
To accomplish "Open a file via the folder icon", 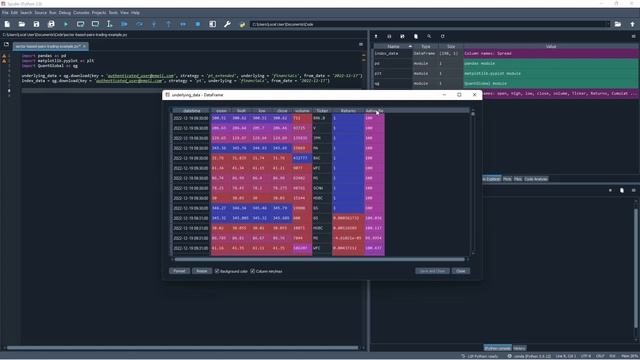I will pos(22,24).
